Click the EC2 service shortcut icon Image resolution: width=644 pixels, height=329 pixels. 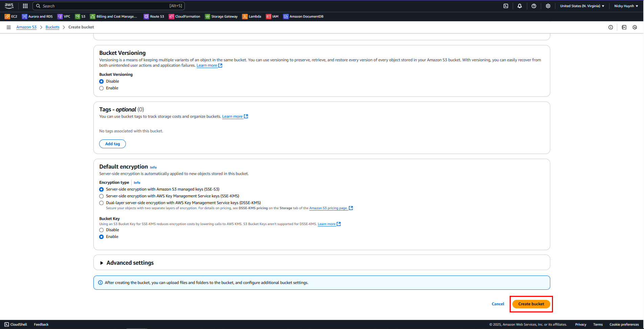tap(7, 17)
